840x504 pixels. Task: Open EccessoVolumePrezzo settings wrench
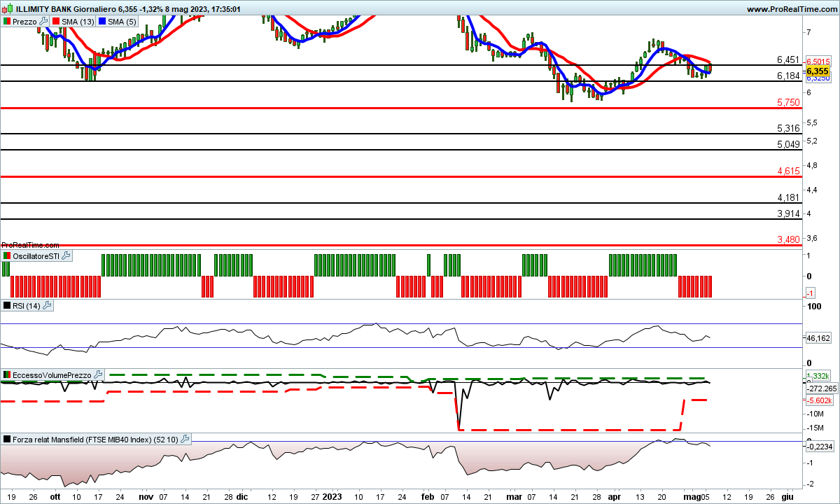99,375
